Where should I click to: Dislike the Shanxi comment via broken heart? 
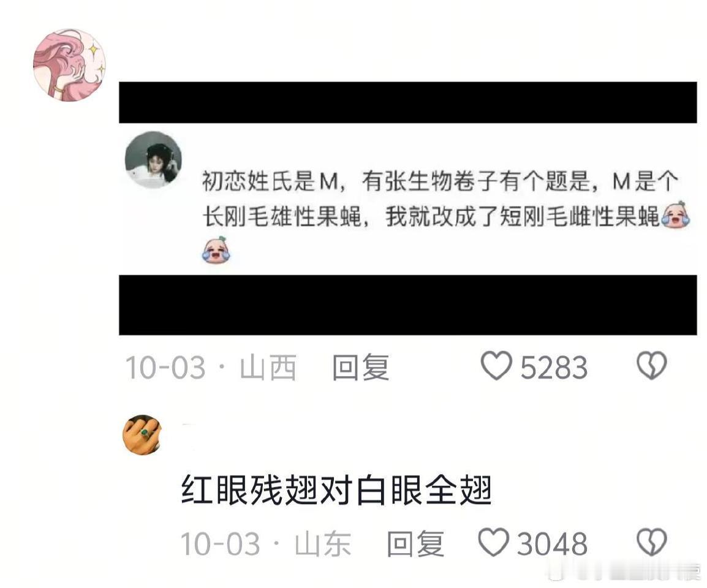[x=651, y=366]
